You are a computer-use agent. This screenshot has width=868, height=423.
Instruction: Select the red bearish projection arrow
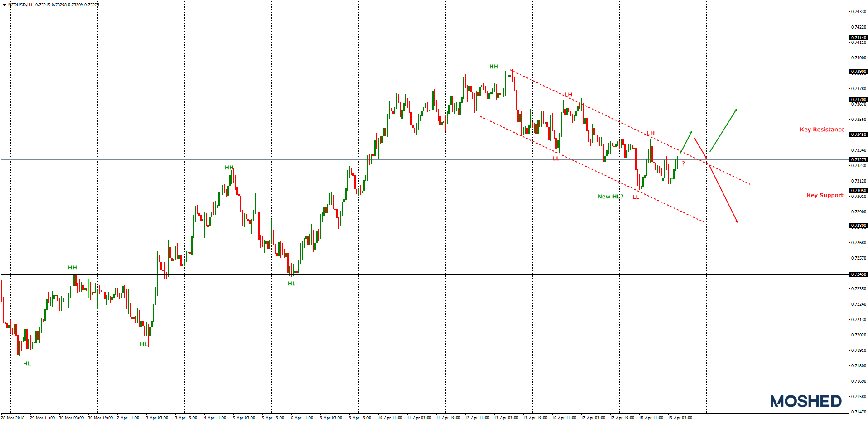pyautogui.click(x=723, y=195)
